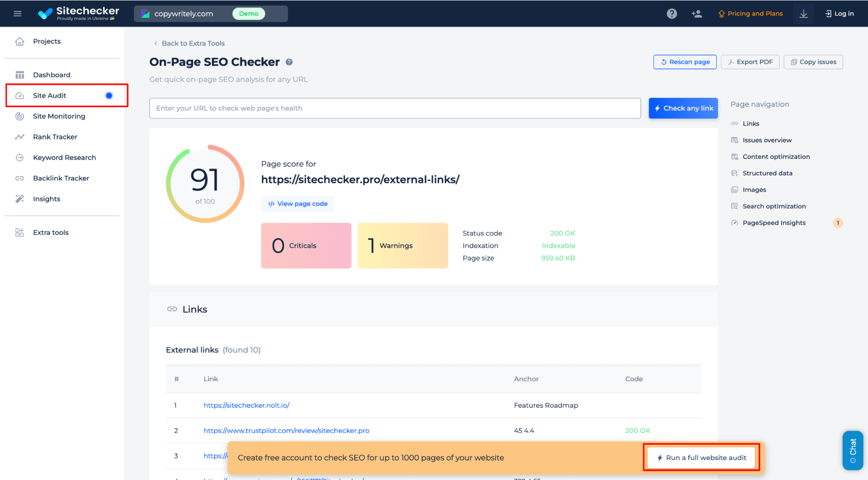Open the Chat widget
The width and height of the screenshot is (868, 480).
coord(852,450)
